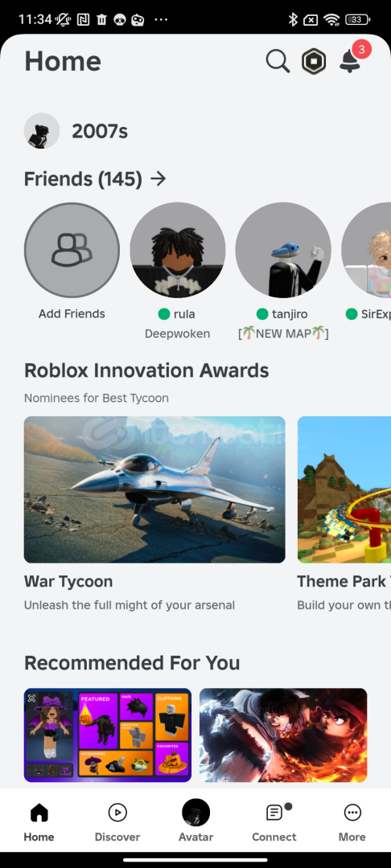Tap the 2007s username text

coord(100,132)
